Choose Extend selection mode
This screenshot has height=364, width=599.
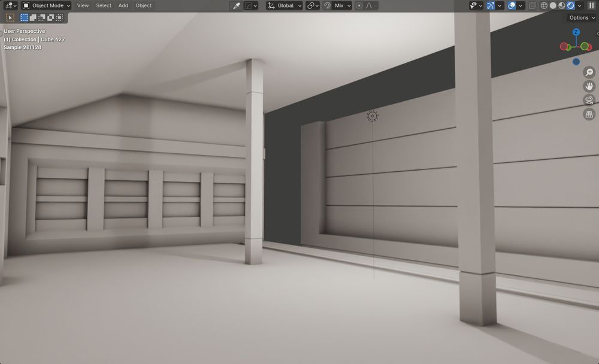[x=33, y=17]
